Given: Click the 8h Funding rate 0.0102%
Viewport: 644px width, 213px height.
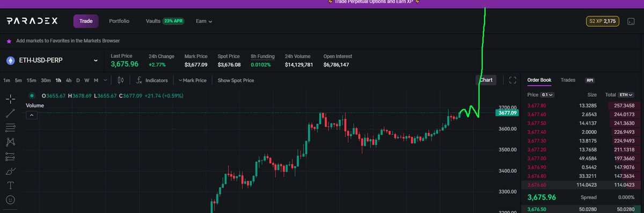Looking at the screenshot, I should pos(261,65).
